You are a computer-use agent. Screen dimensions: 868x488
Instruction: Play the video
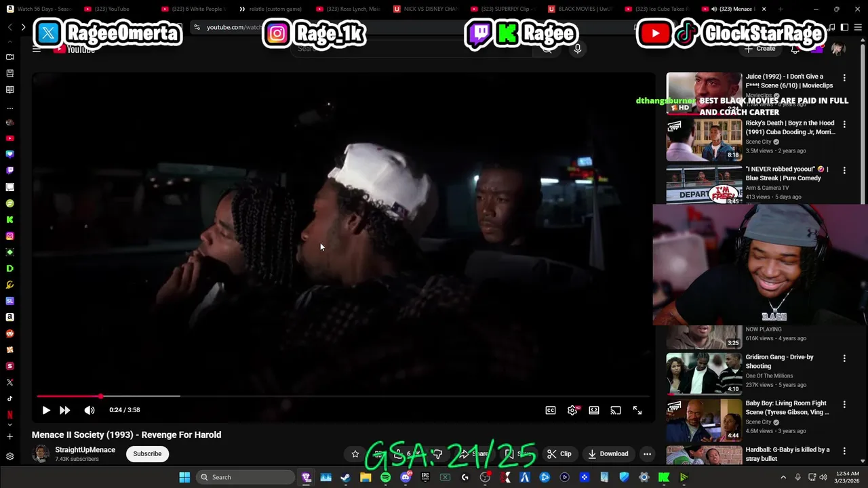(x=46, y=410)
